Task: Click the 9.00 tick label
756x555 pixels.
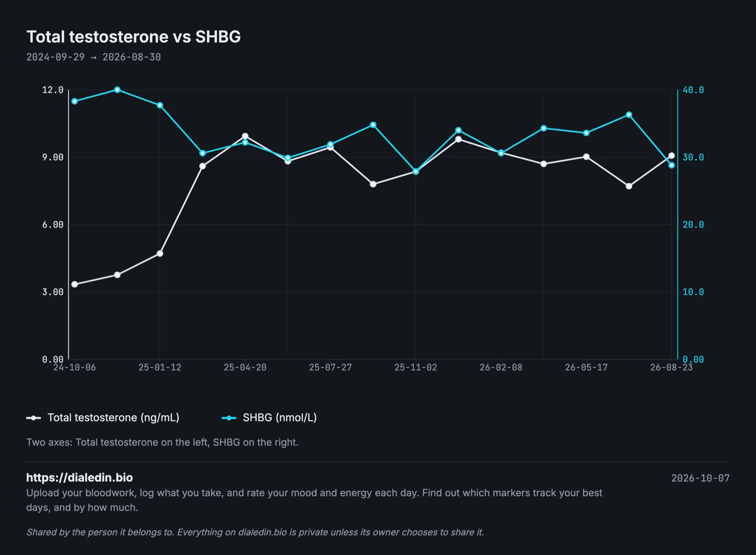Action: tap(53, 157)
